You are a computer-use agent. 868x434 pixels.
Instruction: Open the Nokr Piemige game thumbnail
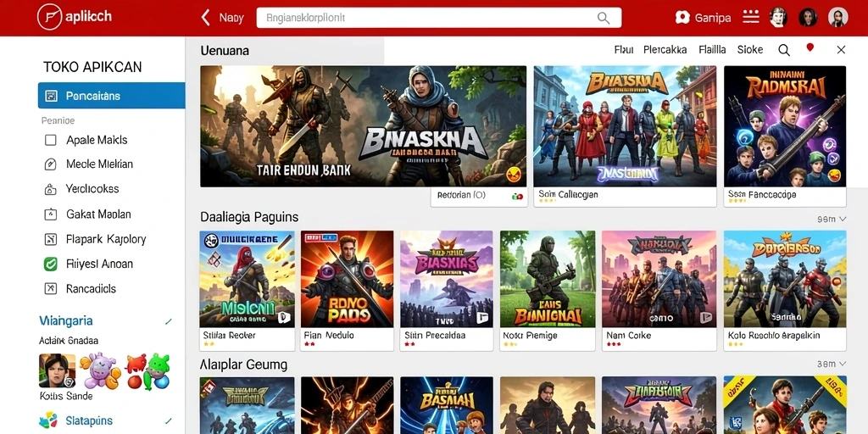tap(548, 279)
